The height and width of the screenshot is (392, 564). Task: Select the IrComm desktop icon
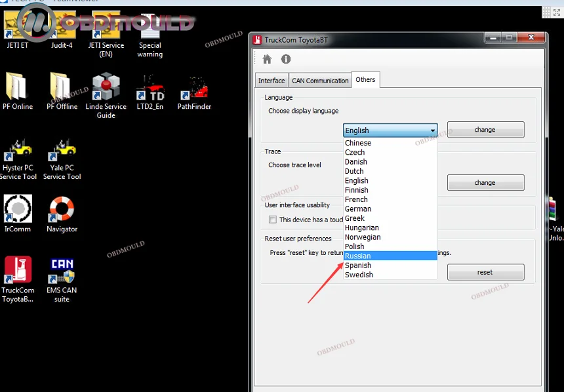18,214
